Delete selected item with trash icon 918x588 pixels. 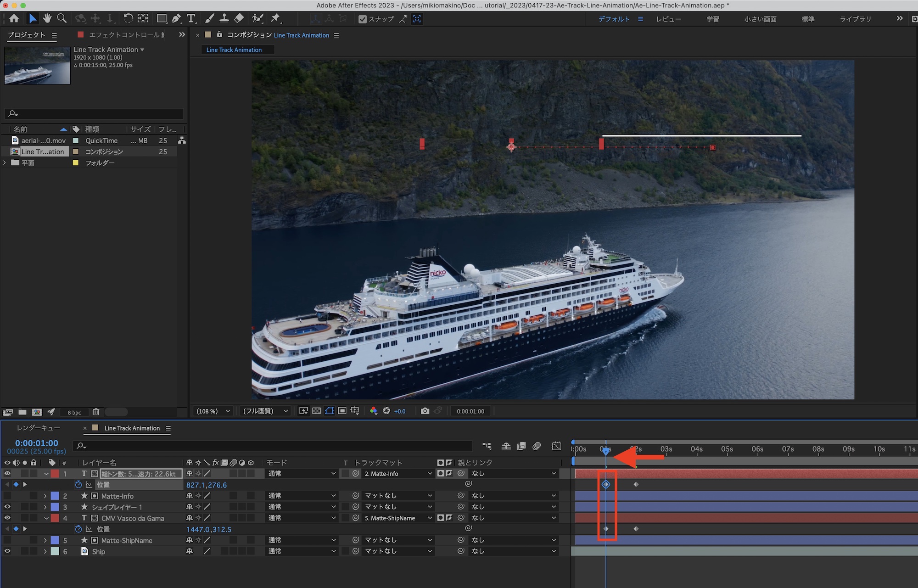(96, 412)
